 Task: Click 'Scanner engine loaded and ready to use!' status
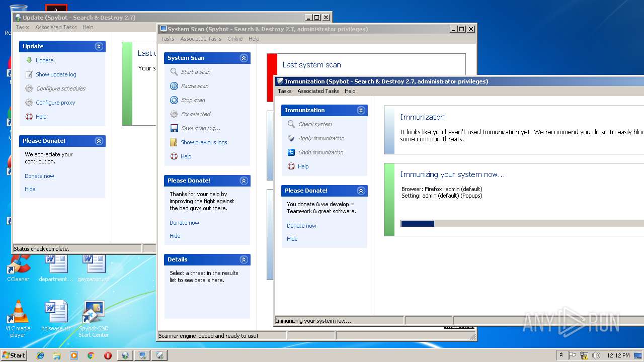coord(208,336)
